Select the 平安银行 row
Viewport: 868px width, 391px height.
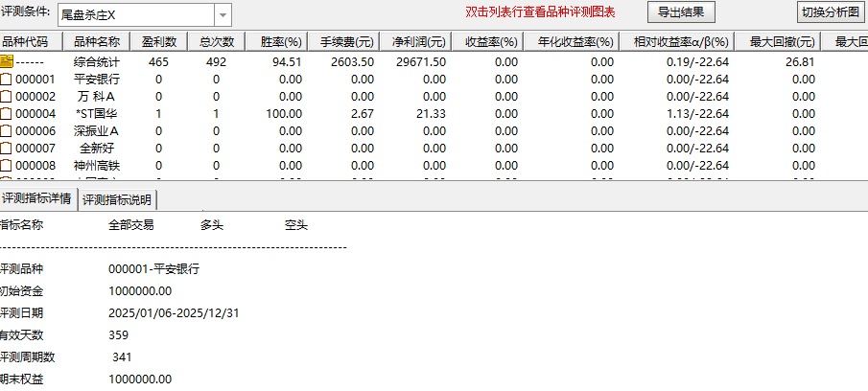click(96, 80)
